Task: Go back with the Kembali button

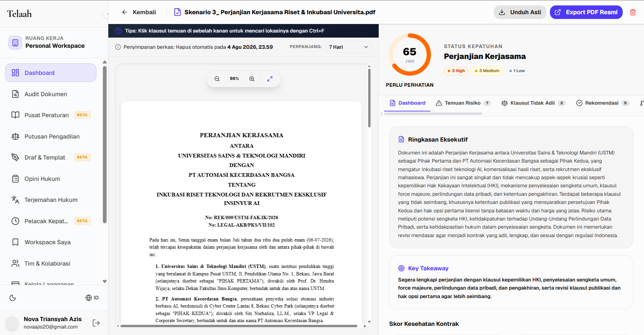Action: point(139,12)
